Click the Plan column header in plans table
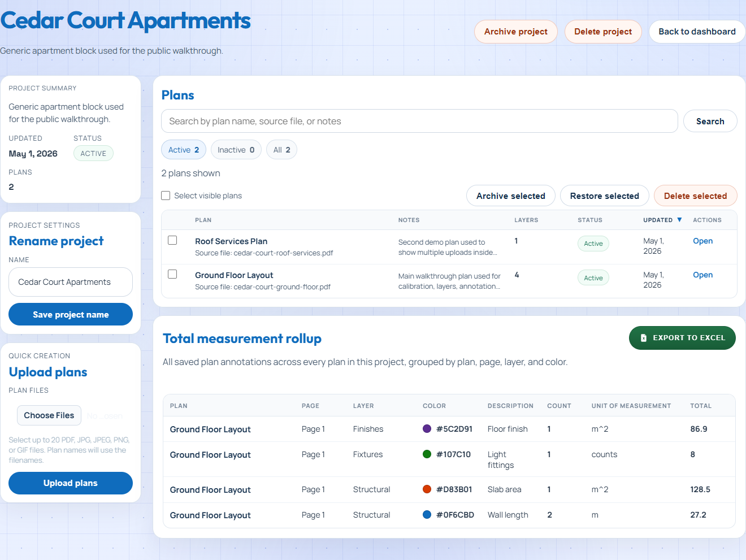 (x=203, y=220)
